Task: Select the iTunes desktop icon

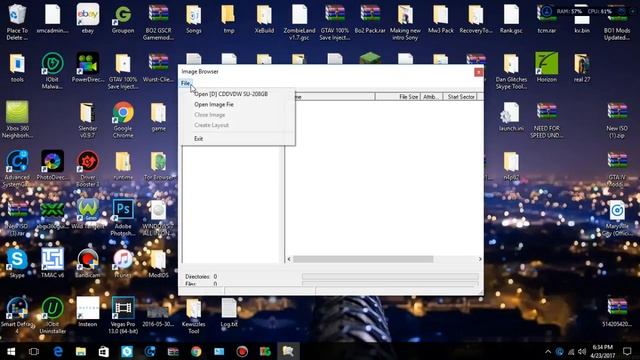Action: click(x=123, y=263)
